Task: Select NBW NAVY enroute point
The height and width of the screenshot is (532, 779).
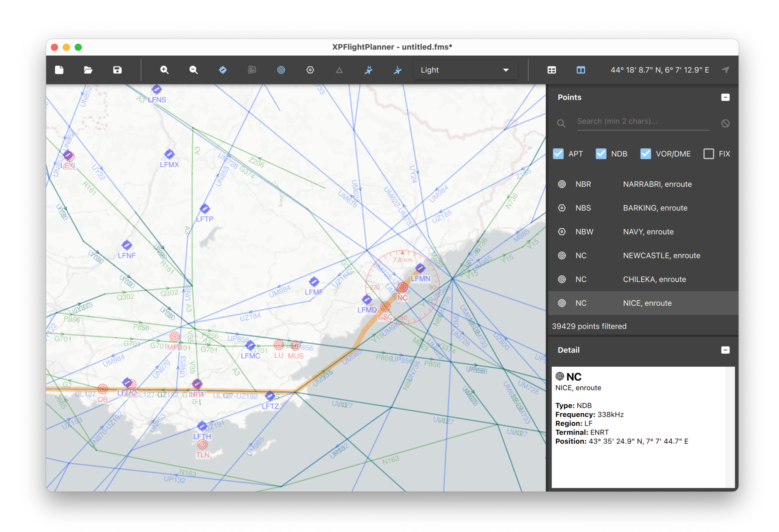Action: point(643,232)
